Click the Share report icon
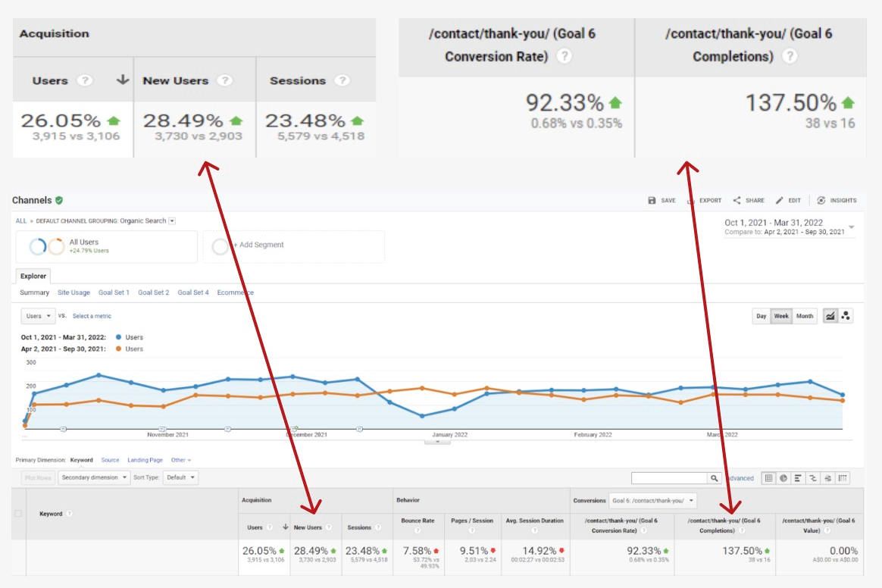Viewport: 882px width, 588px height. [737, 201]
